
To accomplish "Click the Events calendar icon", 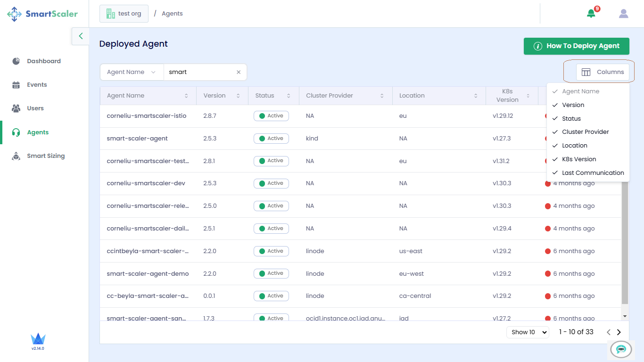I will 16,85.
